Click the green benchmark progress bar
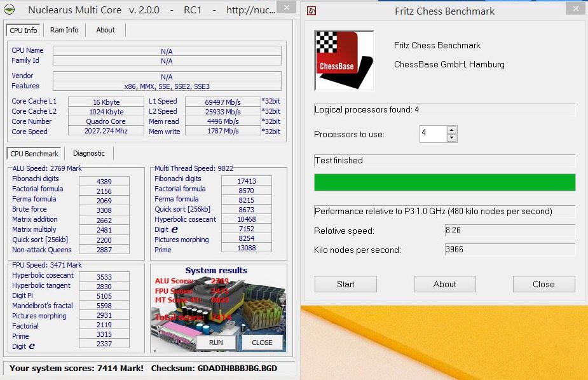 pos(445,182)
